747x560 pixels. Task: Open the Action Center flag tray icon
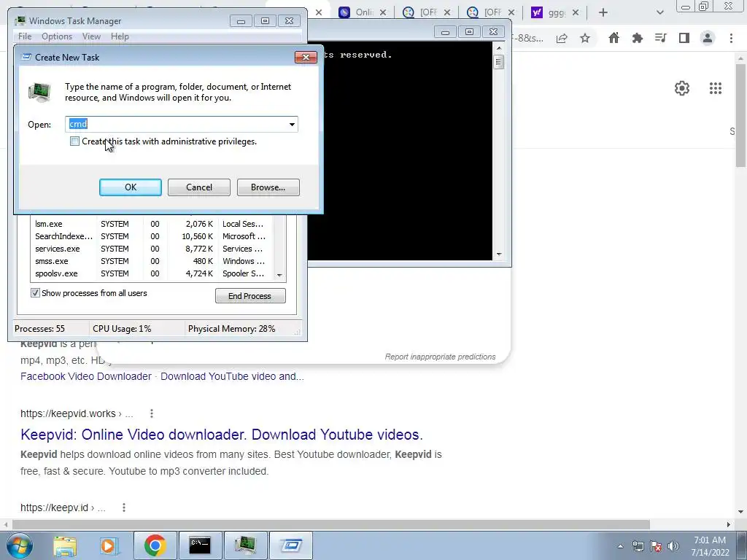point(656,546)
